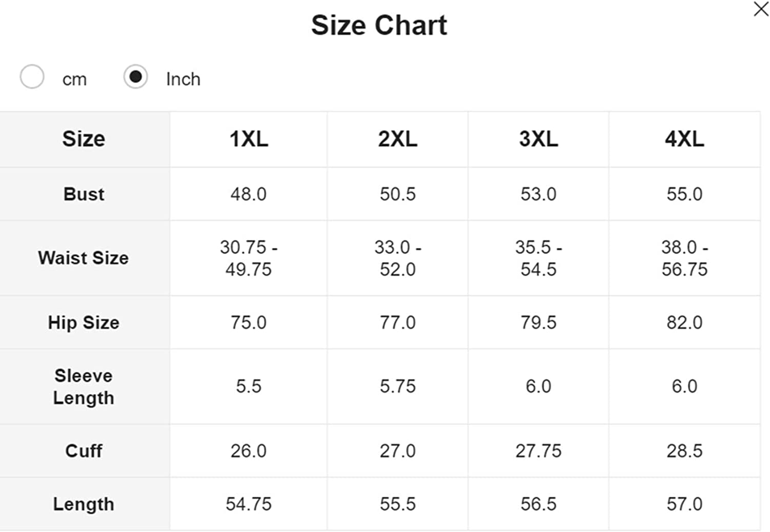
Task: Click the Sleeve Length row label
Action: 84,387
